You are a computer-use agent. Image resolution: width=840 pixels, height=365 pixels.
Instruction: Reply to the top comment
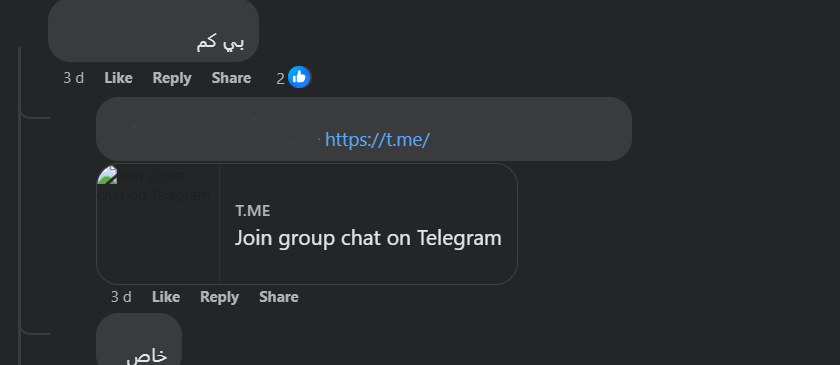(172, 78)
